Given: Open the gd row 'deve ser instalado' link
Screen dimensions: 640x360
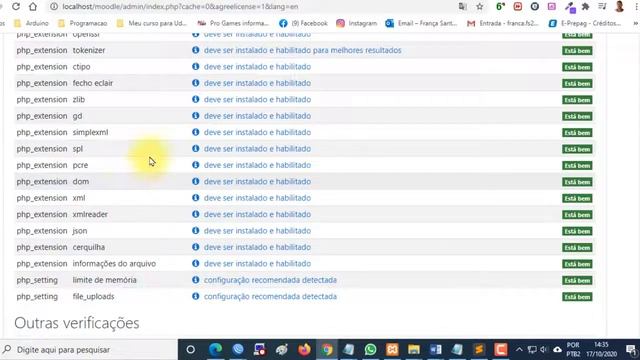Looking at the screenshot, I should 257,116.
